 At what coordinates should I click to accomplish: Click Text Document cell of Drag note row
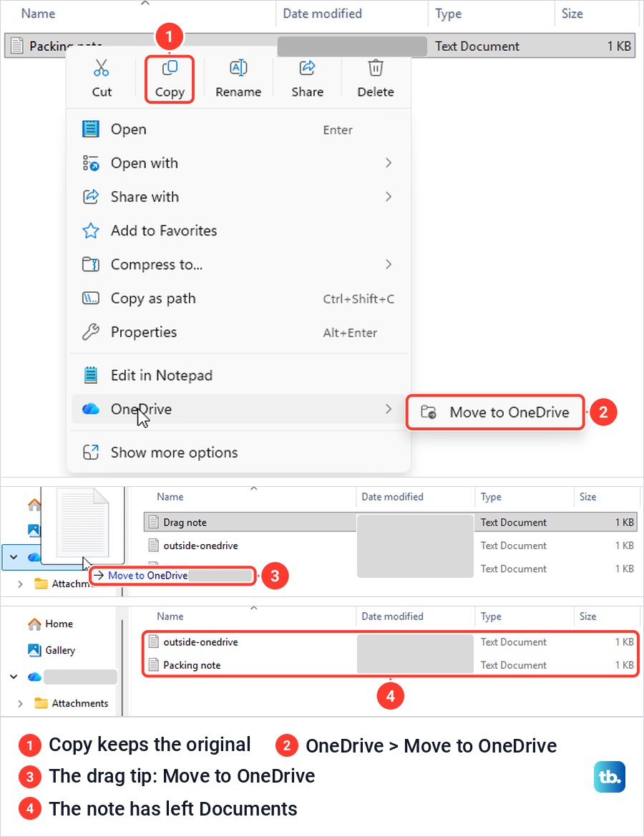513,522
